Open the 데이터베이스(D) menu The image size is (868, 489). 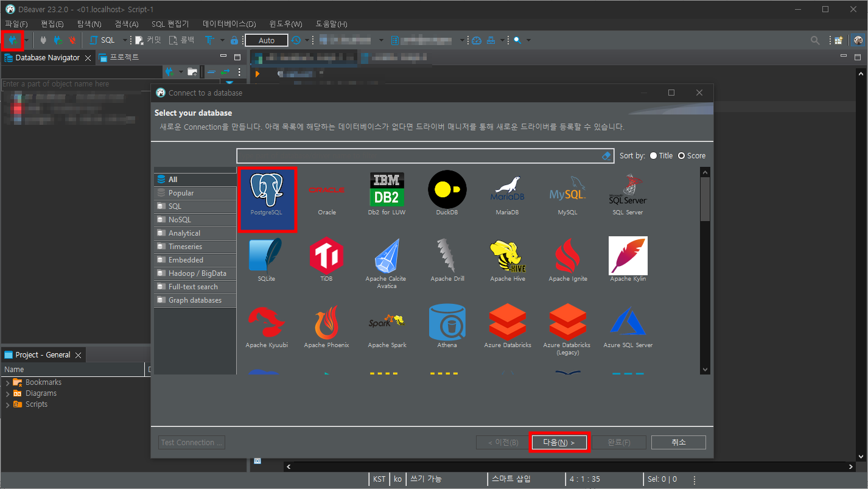[x=229, y=24]
